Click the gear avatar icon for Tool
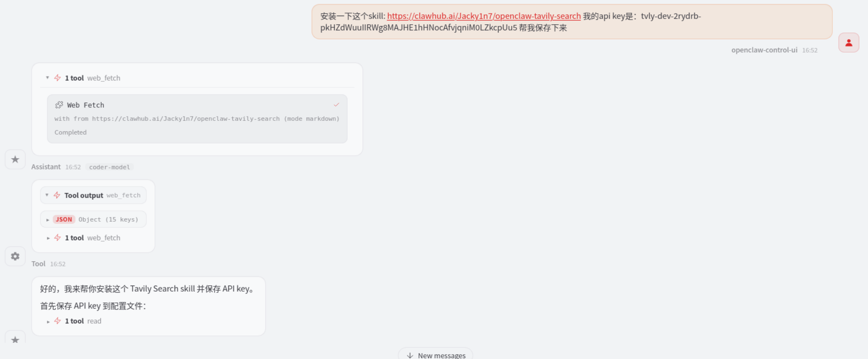 [15, 256]
